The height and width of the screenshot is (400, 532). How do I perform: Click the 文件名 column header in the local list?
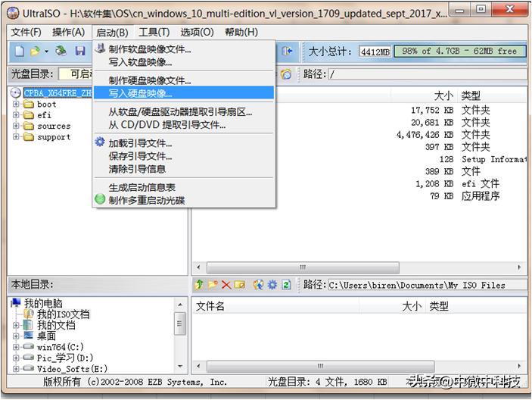coord(275,306)
